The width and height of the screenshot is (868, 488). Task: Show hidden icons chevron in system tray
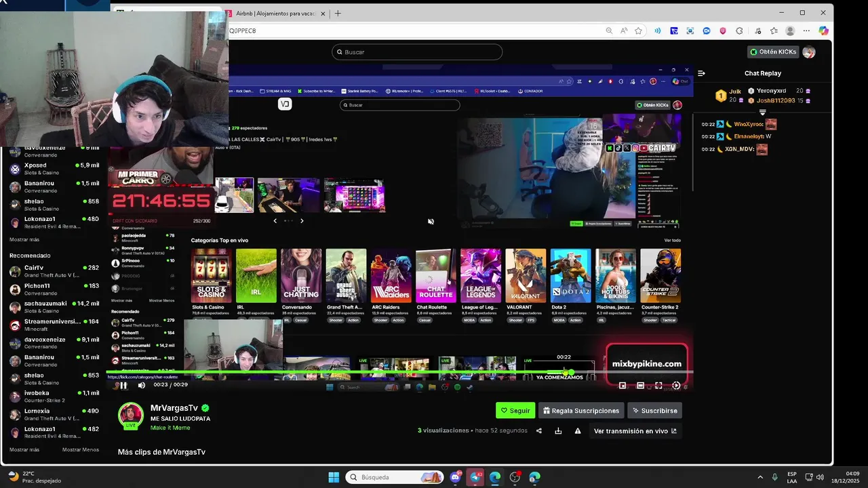(759, 477)
